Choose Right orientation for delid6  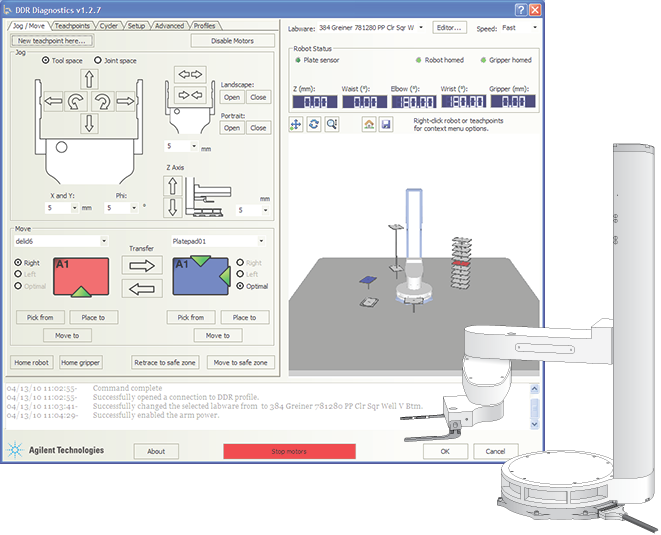pos(18,262)
